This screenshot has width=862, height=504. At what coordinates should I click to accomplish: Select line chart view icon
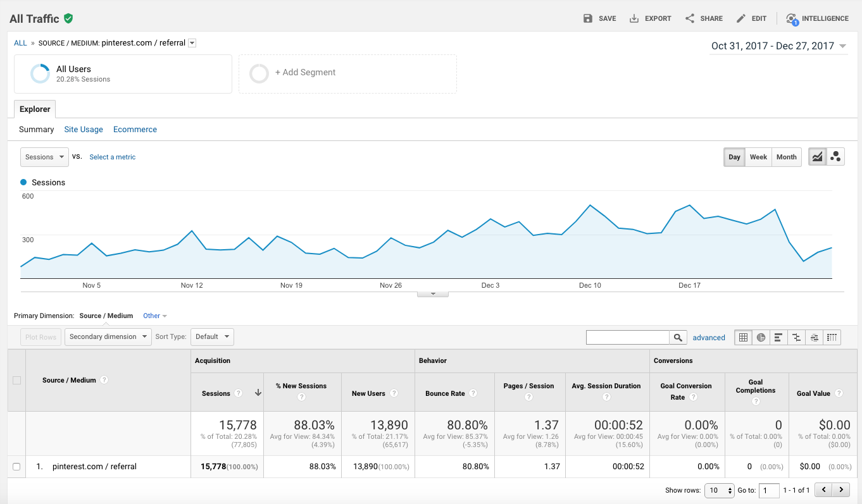click(x=818, y=157)
